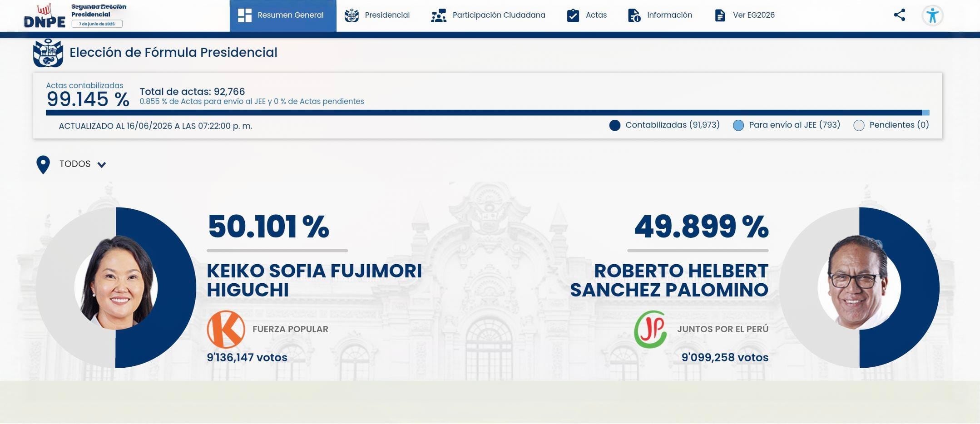Click the Actas contabilizadas caption
This screenshot has height=424, width=980.
(x=84, y=85)
